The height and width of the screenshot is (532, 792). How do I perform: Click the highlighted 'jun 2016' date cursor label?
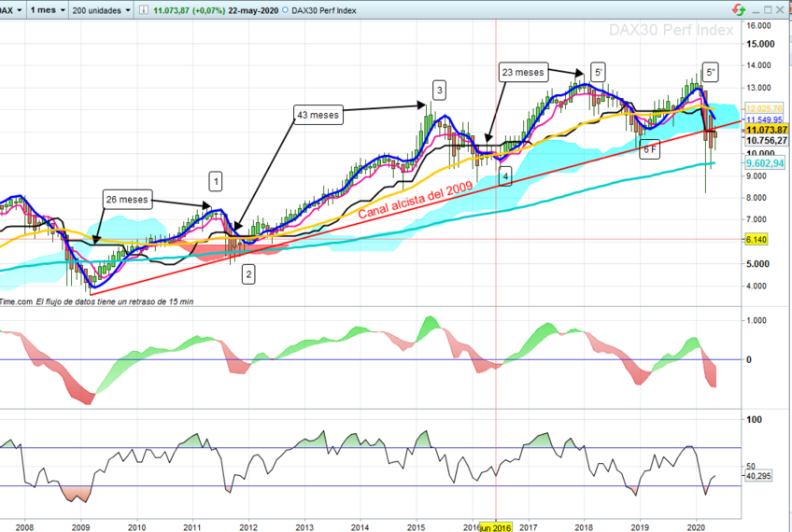pyautogui.click(x=496, y=527)
